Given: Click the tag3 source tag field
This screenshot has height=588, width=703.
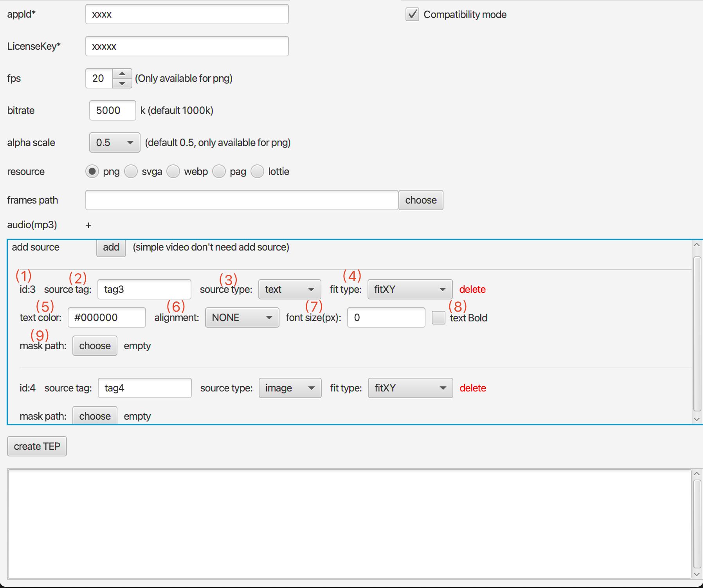Looking at the screenshot, I should [x=144, y=289].
